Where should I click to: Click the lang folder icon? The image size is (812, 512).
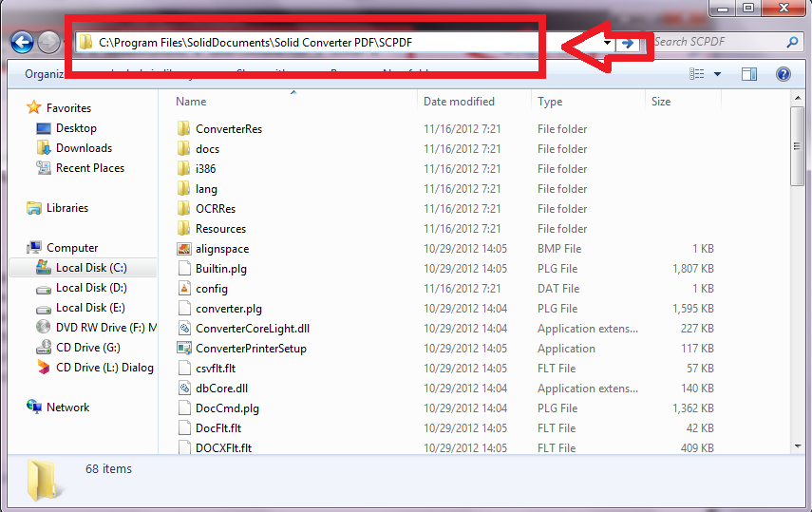click(x=183, y=189)
